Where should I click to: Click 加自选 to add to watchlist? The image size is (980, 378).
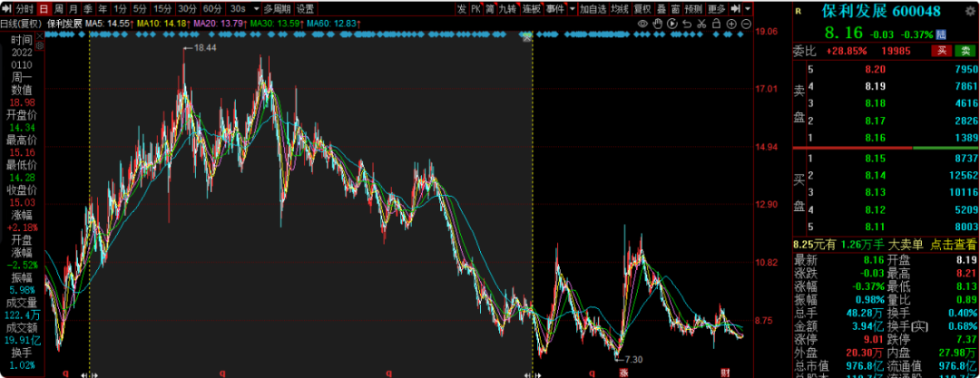click(593, 9)
